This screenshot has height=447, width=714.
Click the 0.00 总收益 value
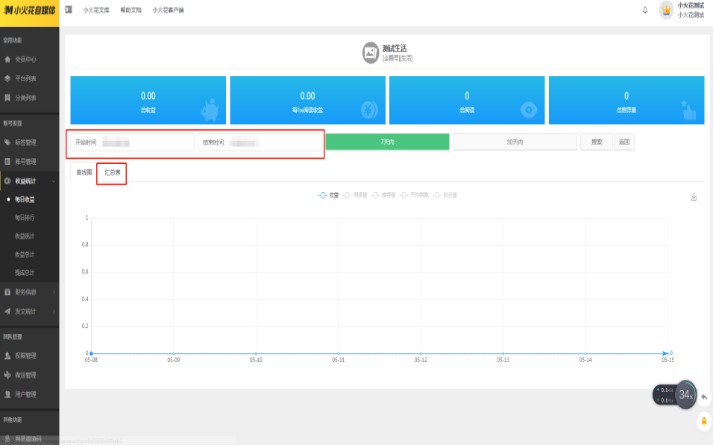148,96
